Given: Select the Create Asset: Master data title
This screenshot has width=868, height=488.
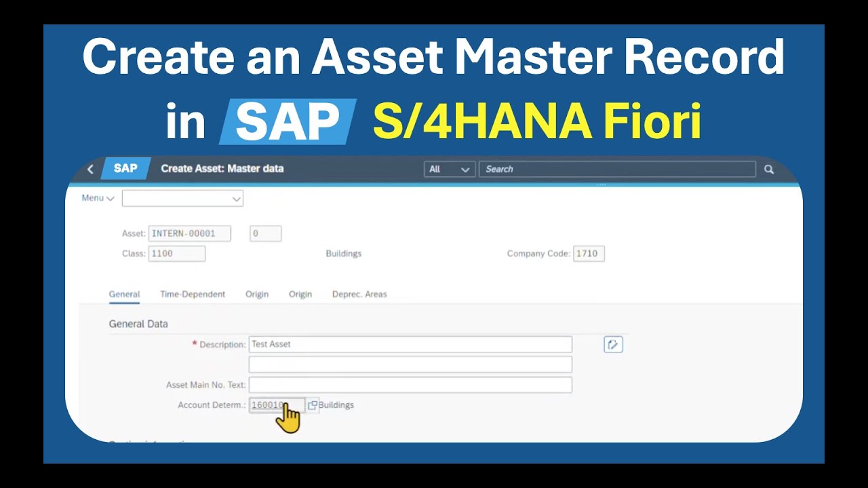Looking at the screenshot, I should click(222, 169).
